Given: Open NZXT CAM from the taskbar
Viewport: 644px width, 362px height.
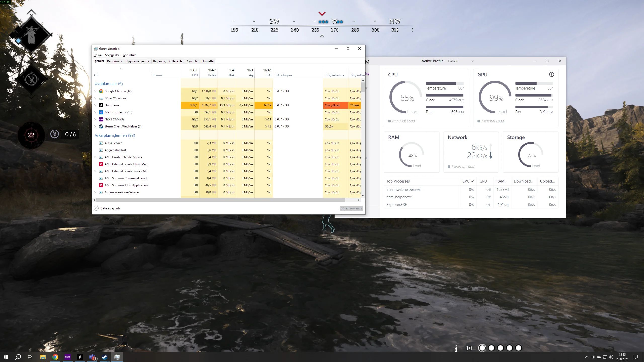Looking at the screenshot, I should click(x=68, y=357).
